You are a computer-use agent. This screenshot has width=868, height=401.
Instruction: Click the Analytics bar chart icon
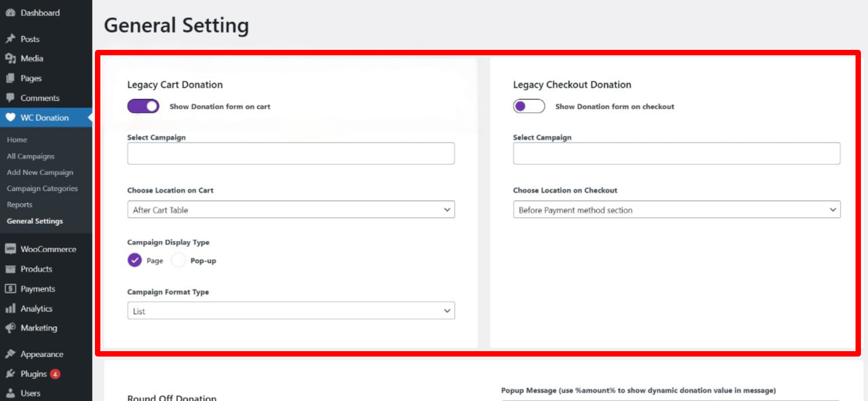tap(11, 308)
